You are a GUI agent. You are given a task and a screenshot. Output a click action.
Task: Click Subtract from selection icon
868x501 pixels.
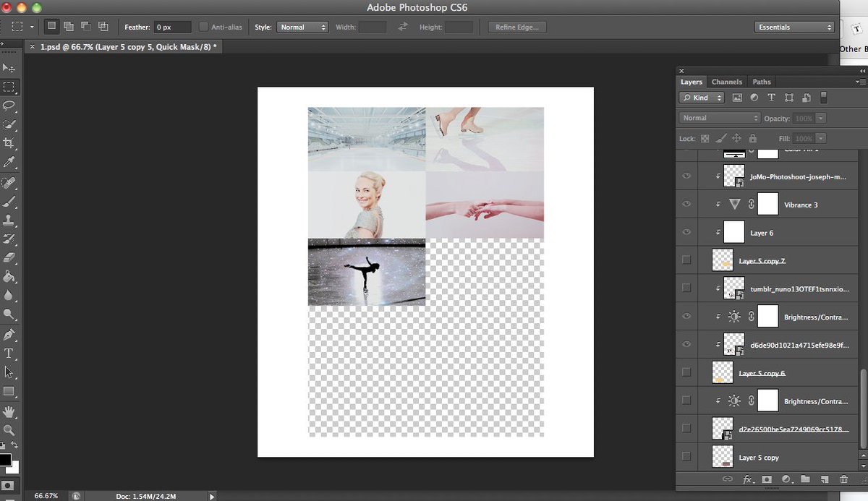pyautogui.click(x=86, y=27)
